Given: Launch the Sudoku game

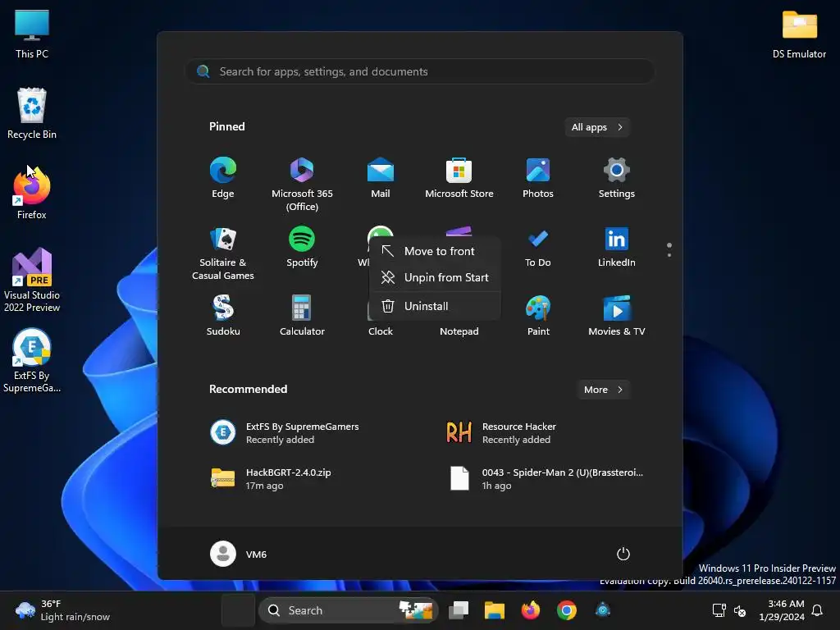Looking at the screenshot, I should (223, 316).
